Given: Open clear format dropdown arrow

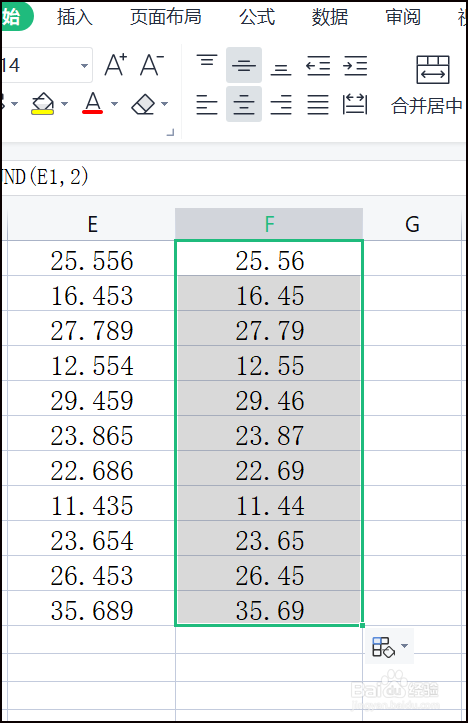Looking at the screenshot, I should 165,104.
